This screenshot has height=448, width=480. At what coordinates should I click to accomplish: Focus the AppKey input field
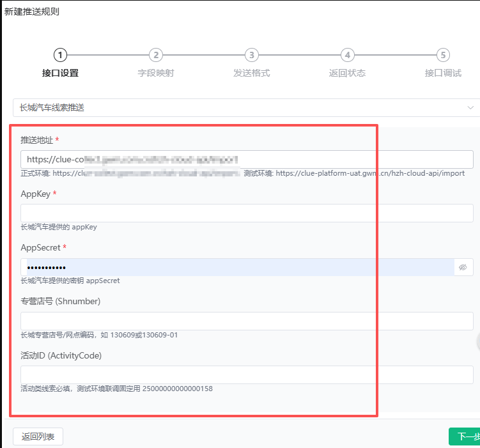click(247, 213)
